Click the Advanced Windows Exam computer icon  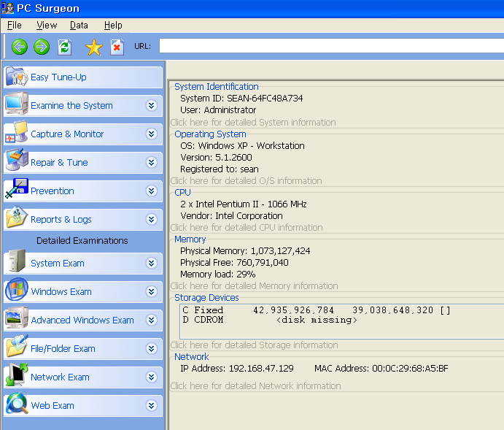pyautogui.click(x=17, y=318)
